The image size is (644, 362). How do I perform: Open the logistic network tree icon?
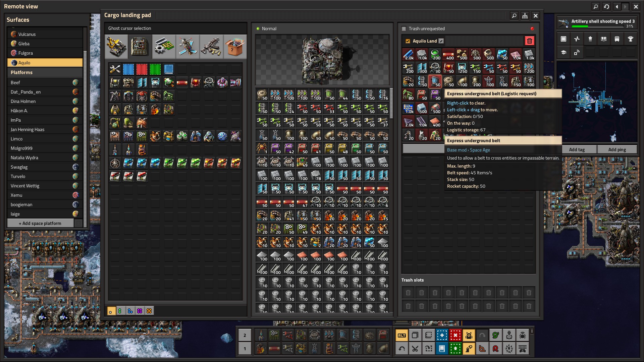[525, 16]
